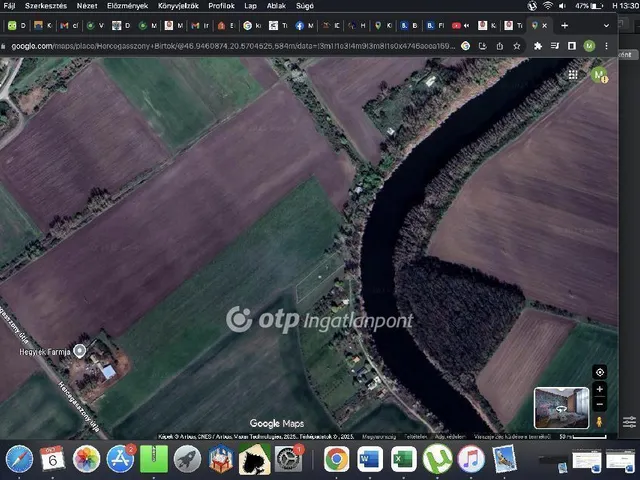Open the layers thumbnail preview
This screenshot has height=480, width=640.
(562, 408)
